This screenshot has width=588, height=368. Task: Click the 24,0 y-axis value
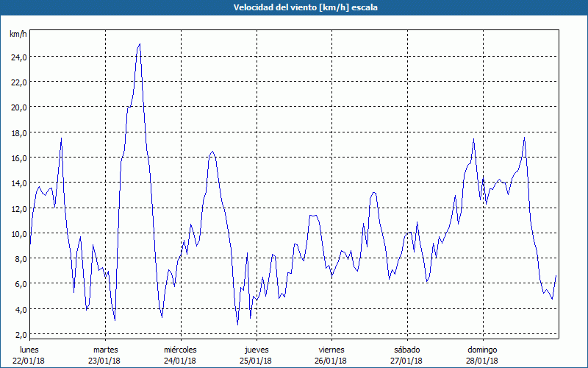tap(19, 57)
